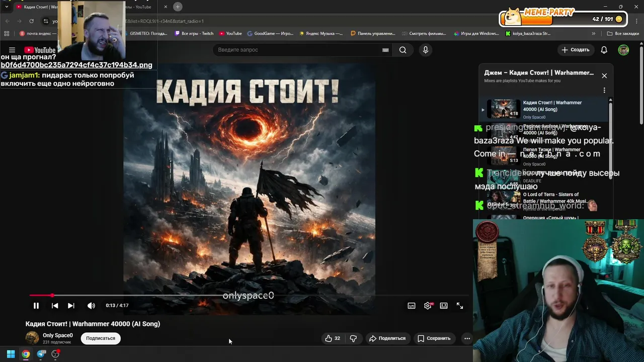This screenshot has width=644, height=362.
Task: Open Яндекс Музыка bookmark
Action: (321, 34)
